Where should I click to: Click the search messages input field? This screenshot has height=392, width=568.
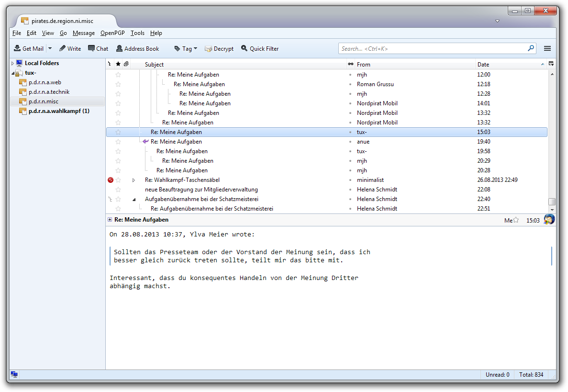[433, 48]
